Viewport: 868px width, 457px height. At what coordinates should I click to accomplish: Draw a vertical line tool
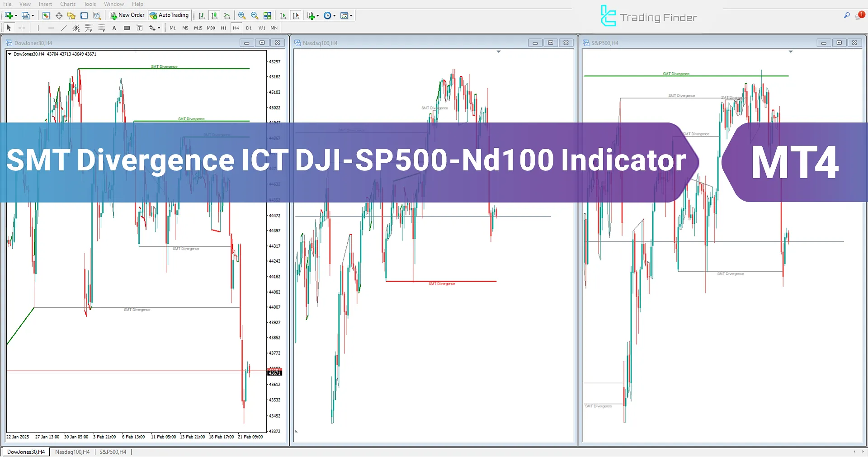pos(38,28)
